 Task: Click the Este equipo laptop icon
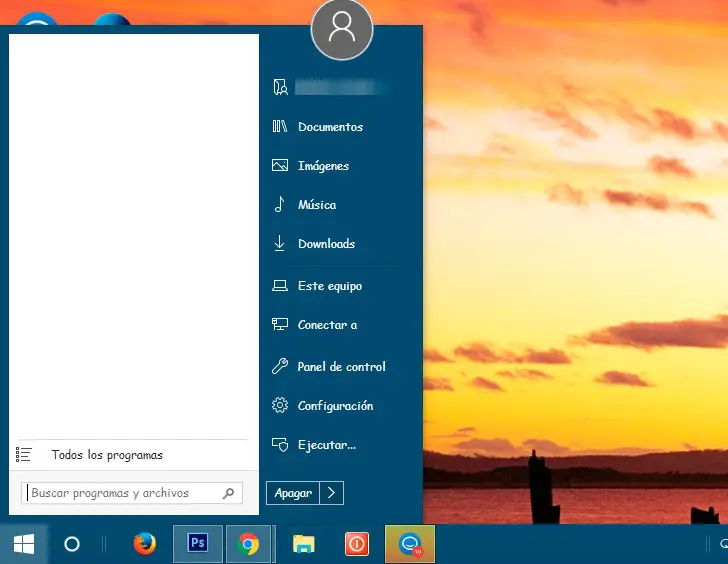point(280,285)
